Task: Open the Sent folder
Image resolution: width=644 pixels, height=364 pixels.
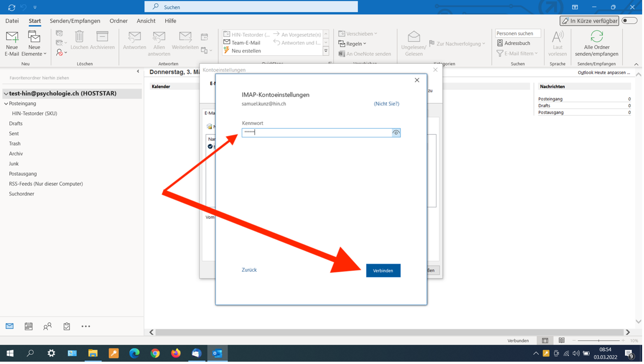Action: click(x=14, y=134)
